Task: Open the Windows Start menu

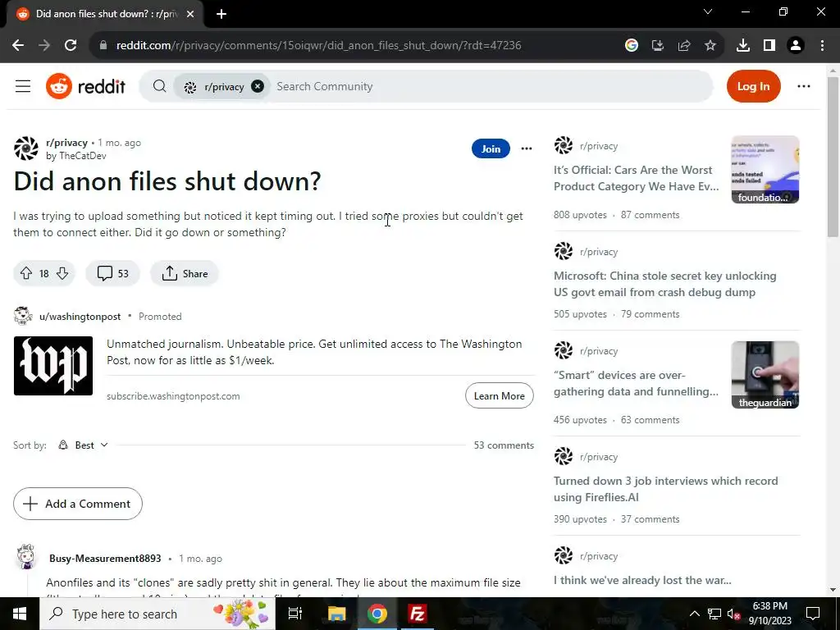Action: point(20,614)
